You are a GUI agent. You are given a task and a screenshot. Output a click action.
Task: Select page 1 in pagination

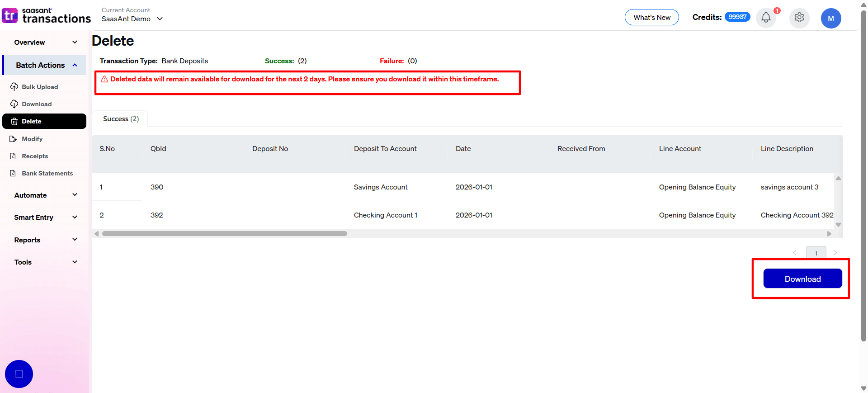click(x=816, y=253)
